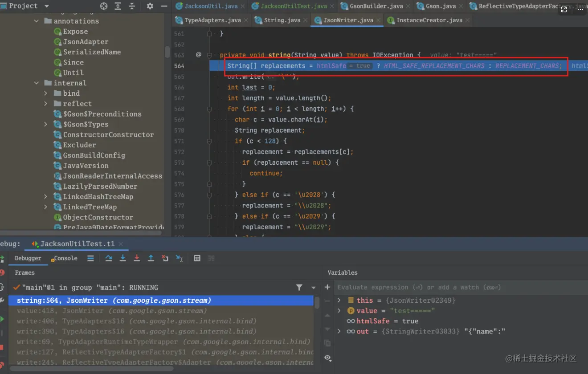Open the Console tab in debugger
Image resolution: width=588 pixels, height=374 pixels.
pyautogui.click(x=64, y=258)
